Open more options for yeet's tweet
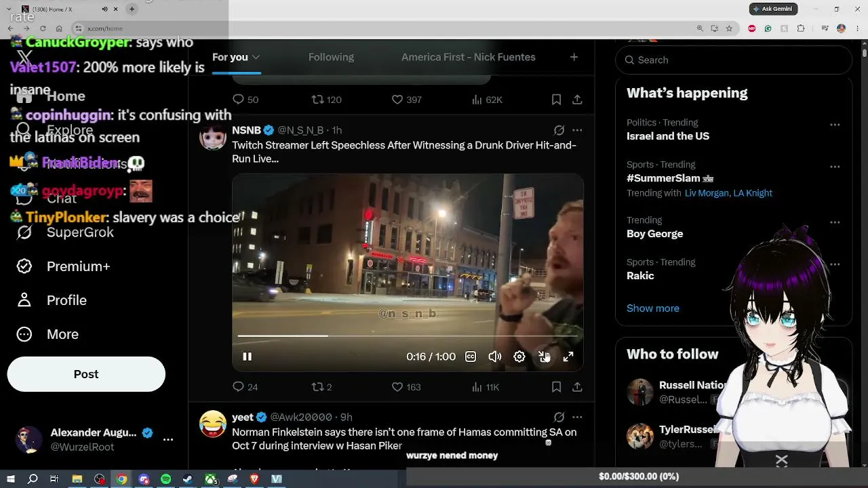868x488 pixels. pyautogui.click(x=577, y=418)
